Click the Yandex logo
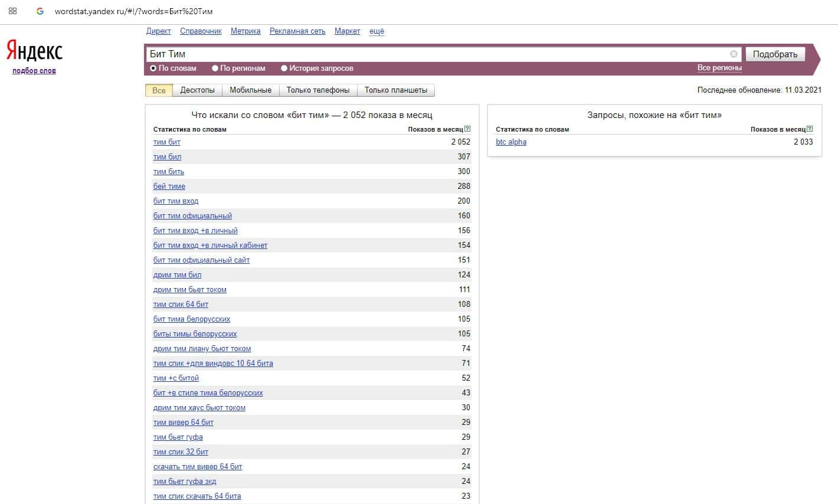Viewport: 838px width, 504px height. tap(34, 51)
